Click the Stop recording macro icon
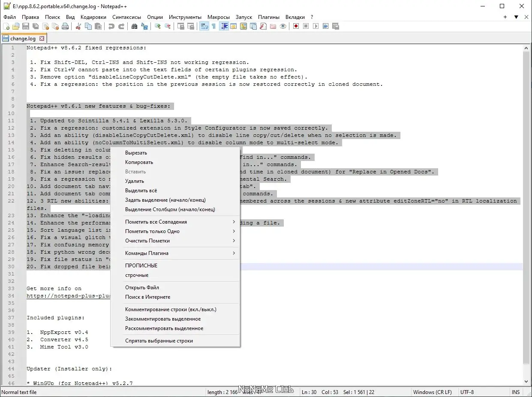The width and height of the screenshot is (532, 397). [x=306, y=26]
